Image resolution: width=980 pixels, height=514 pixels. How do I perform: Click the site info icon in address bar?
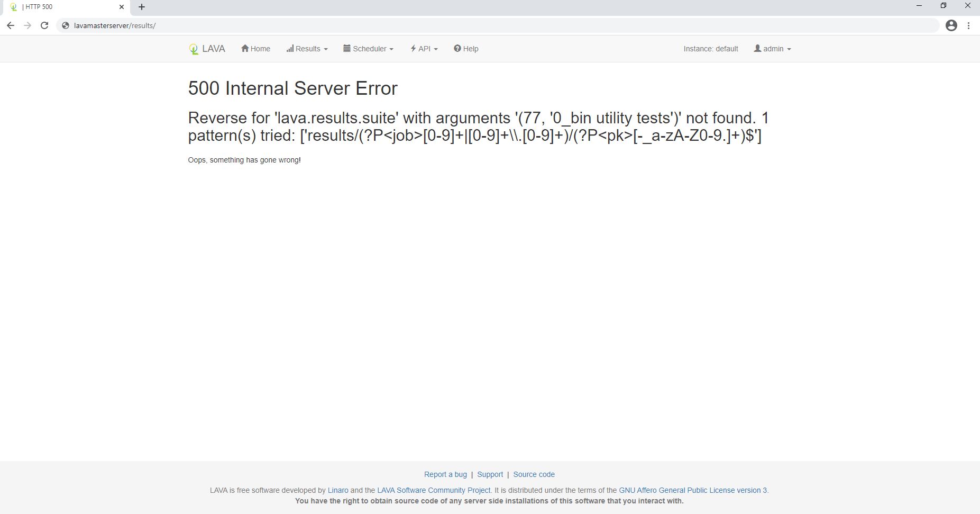(65, 25)
